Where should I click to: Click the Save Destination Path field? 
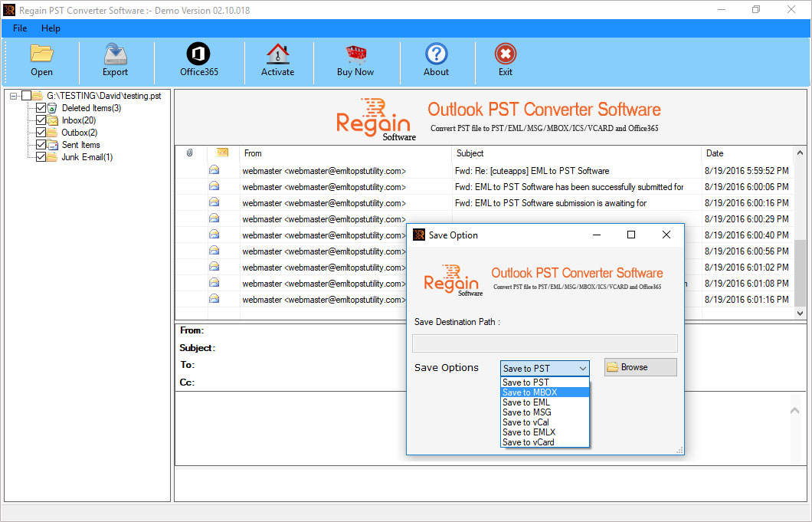545,343
